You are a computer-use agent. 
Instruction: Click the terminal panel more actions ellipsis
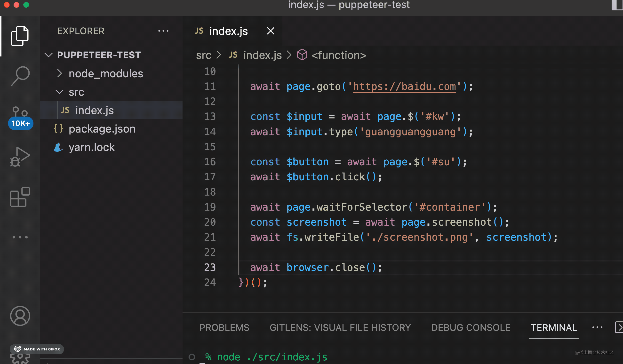[x=597, y=327]
